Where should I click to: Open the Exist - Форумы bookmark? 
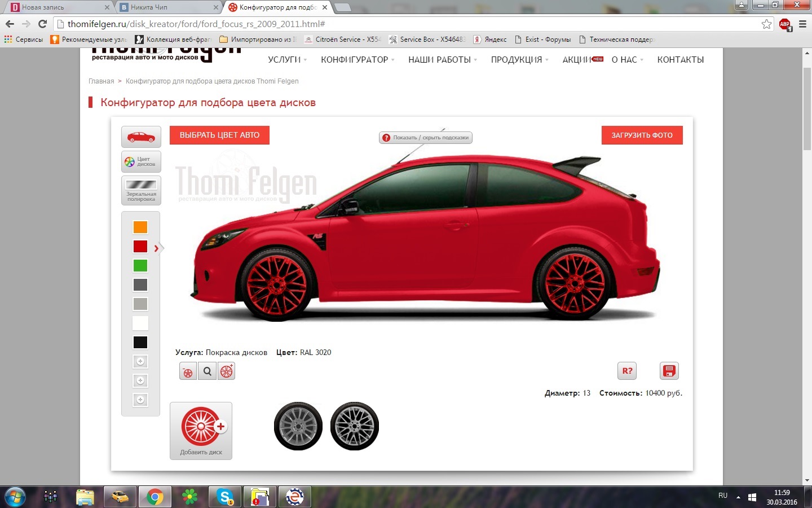(542, 40)
